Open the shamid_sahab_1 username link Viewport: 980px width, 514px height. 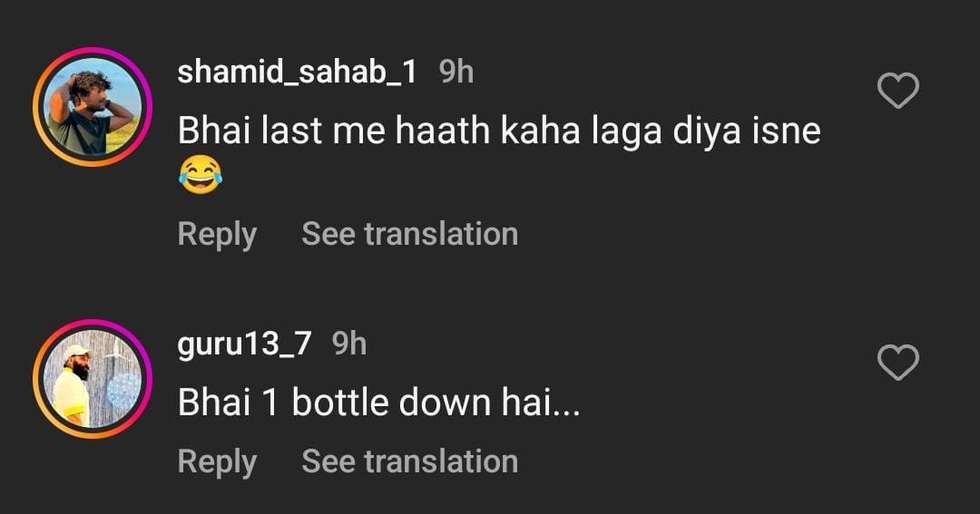(x=297, y=72)
